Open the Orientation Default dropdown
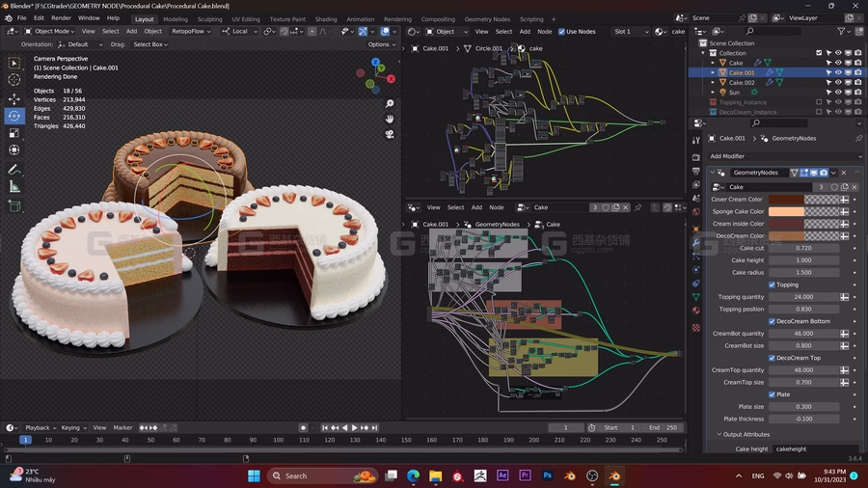The height and width of the screenshot is (488, 868). point(80,44)
